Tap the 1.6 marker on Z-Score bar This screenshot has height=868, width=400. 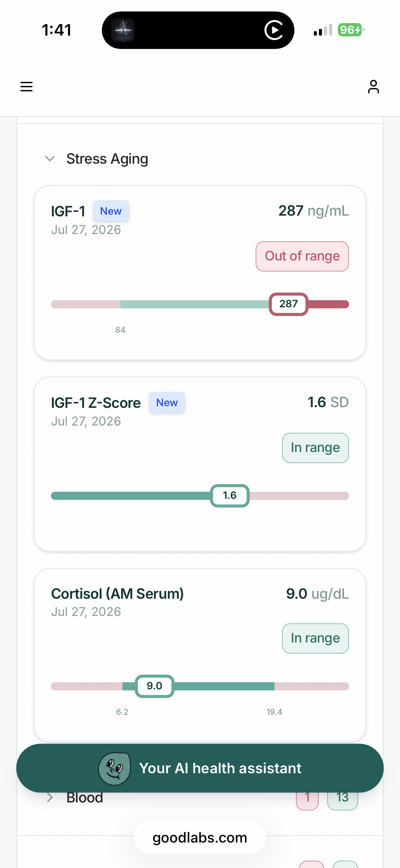(x=230, y=496)
